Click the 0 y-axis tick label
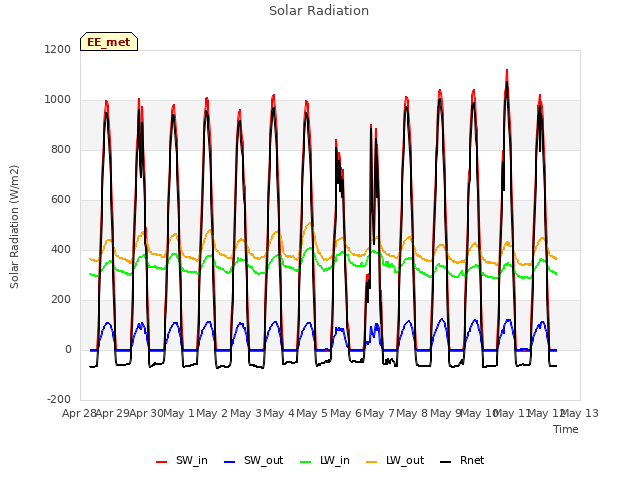 pos(68,349)
